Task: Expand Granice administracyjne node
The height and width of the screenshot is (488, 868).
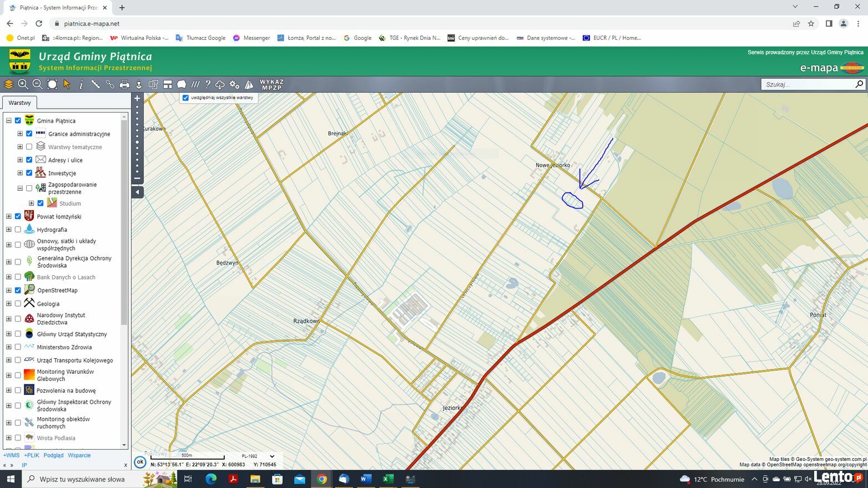Action: pyautogui.click(x=20, y=134)
